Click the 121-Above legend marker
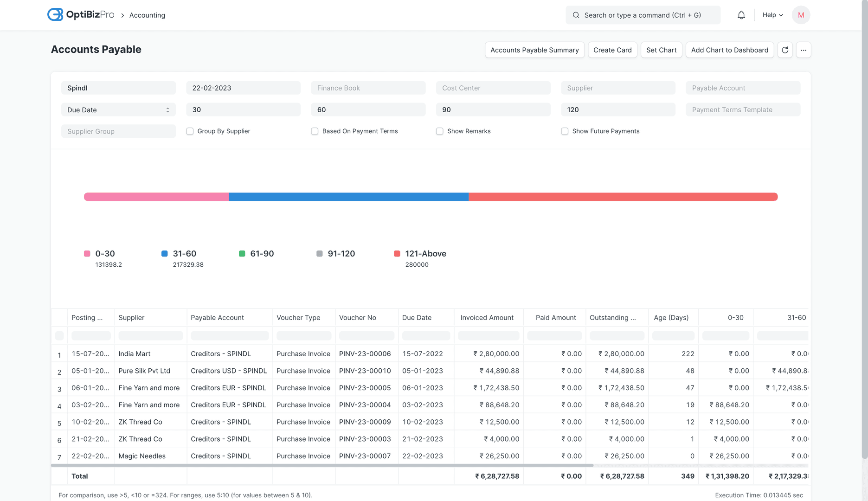The image size is (868, 501). pyautogui.click(x=397, y=253)
